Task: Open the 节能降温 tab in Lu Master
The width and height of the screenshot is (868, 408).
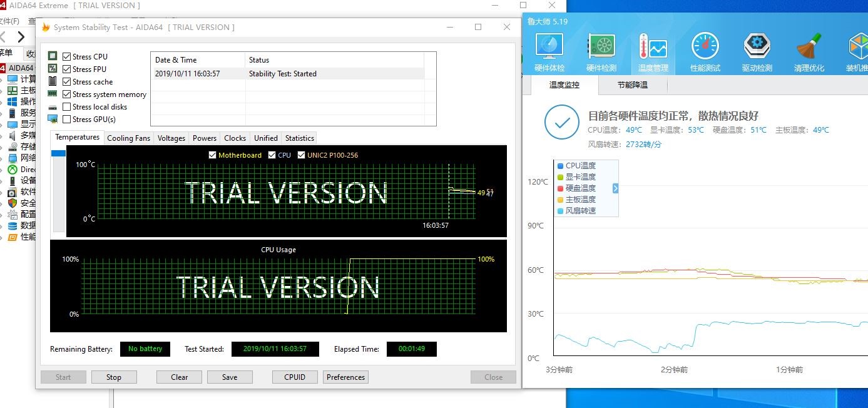Action: (x=633, y=85)
